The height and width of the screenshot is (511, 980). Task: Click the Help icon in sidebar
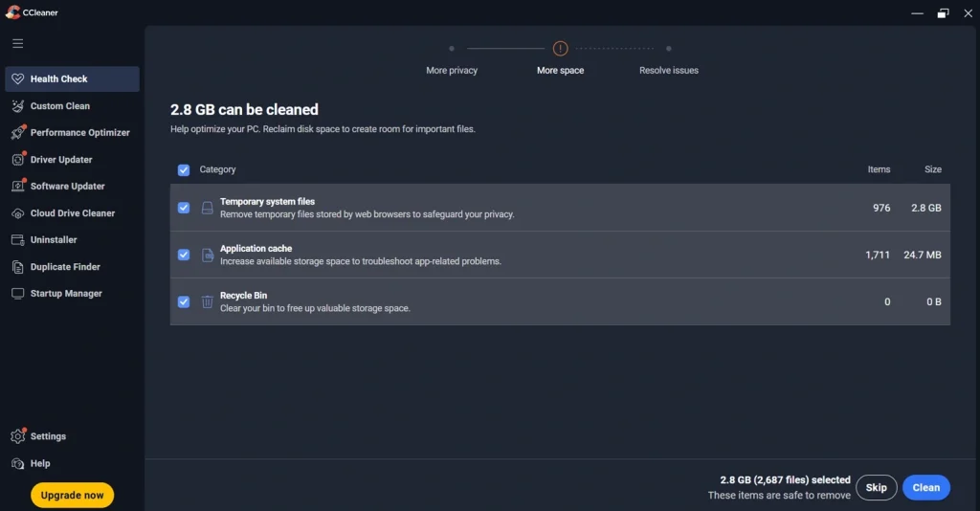pyautogui.click(x=17, y=463)
